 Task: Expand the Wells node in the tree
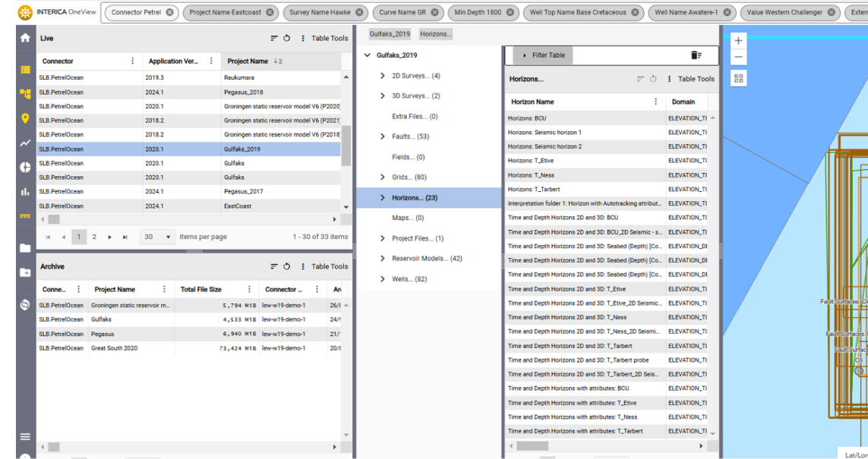point(383,279)
